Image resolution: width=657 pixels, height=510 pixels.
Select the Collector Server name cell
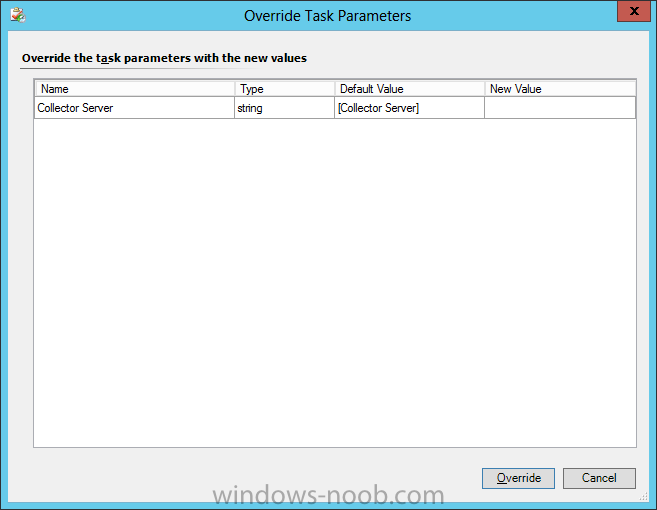pos(135,108)
